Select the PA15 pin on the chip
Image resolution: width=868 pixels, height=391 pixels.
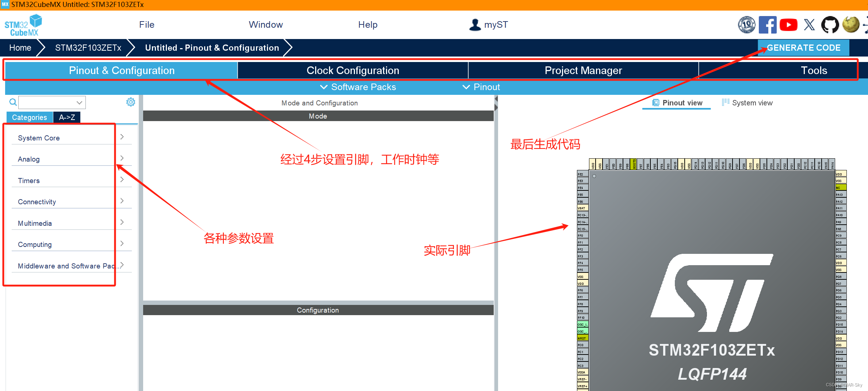coord(826,164)
